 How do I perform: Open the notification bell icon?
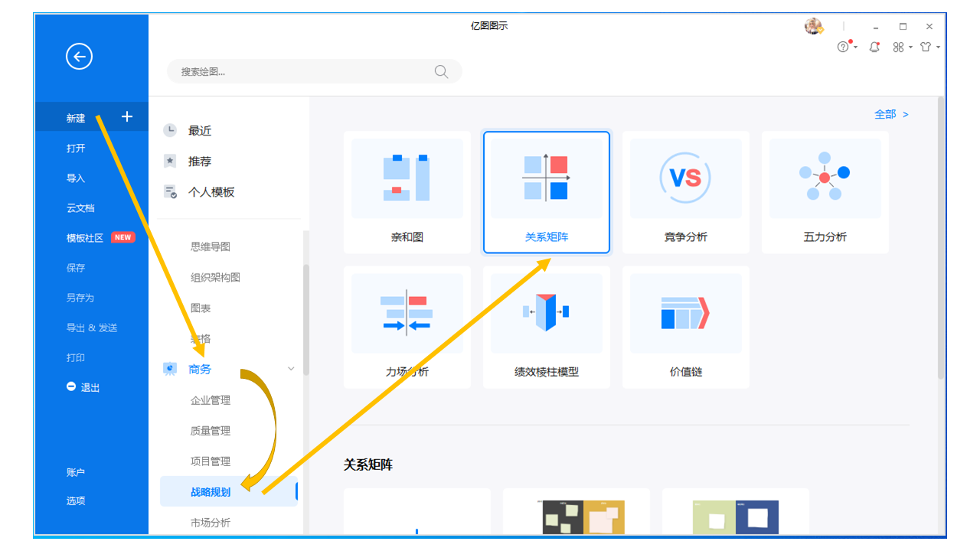874,47
